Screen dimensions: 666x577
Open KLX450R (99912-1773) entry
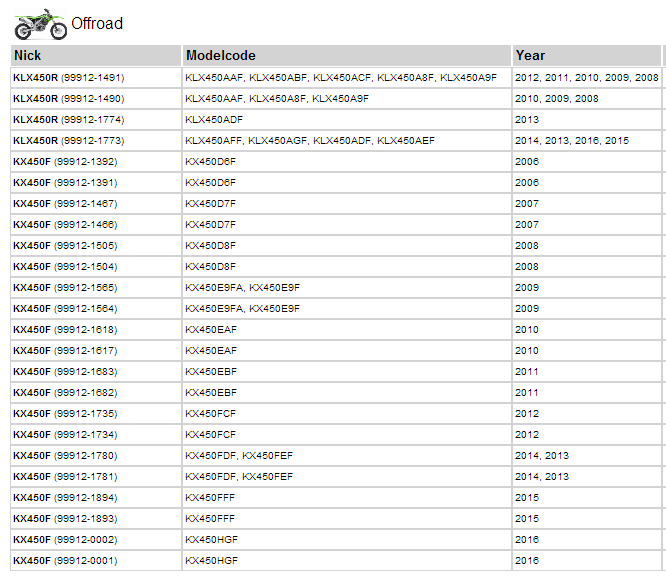click(x=69, y=141)
